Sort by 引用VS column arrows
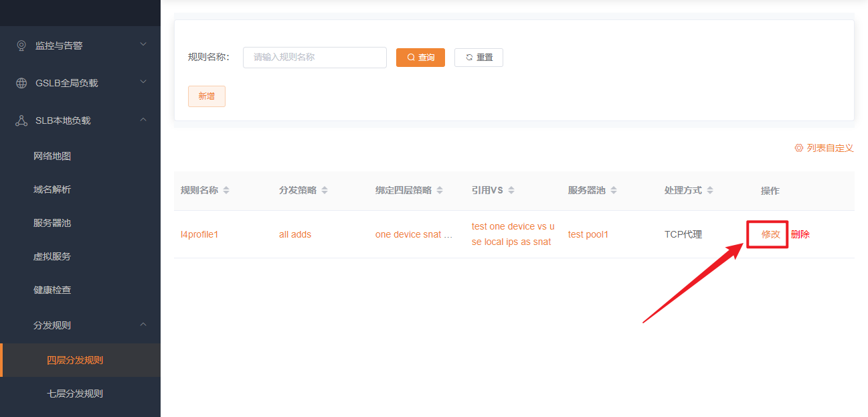Viewport: 868px width, 417px height. [511, 190]
